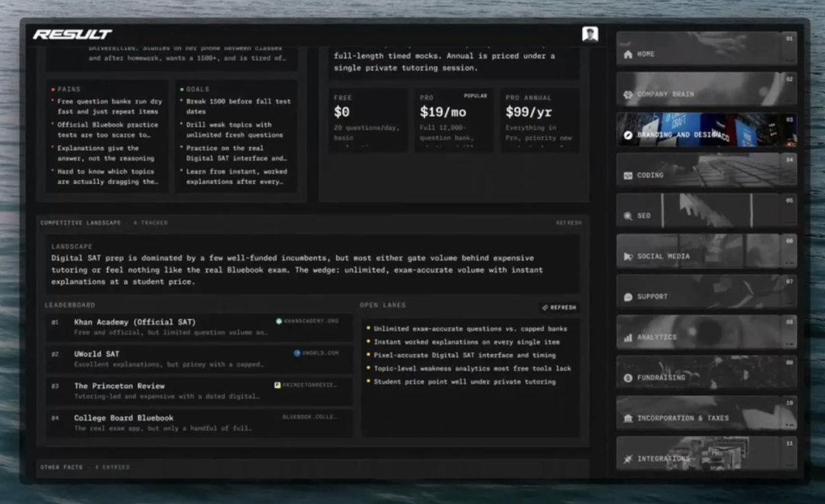Click 'Official Bluebook practice tests' pain
The image size is (825, 504).
[x=105, y=130]
